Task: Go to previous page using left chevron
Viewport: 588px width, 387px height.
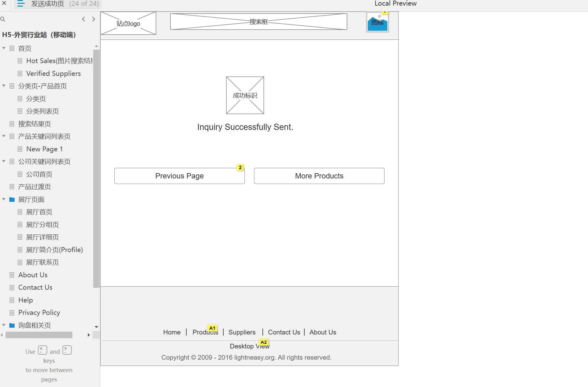Action: click(83, 19)
